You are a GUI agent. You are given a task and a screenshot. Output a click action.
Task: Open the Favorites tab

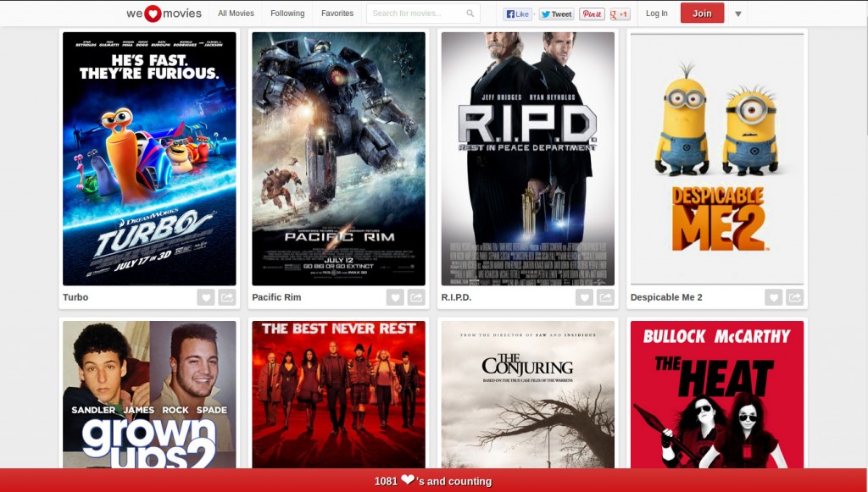coord(337,14)
